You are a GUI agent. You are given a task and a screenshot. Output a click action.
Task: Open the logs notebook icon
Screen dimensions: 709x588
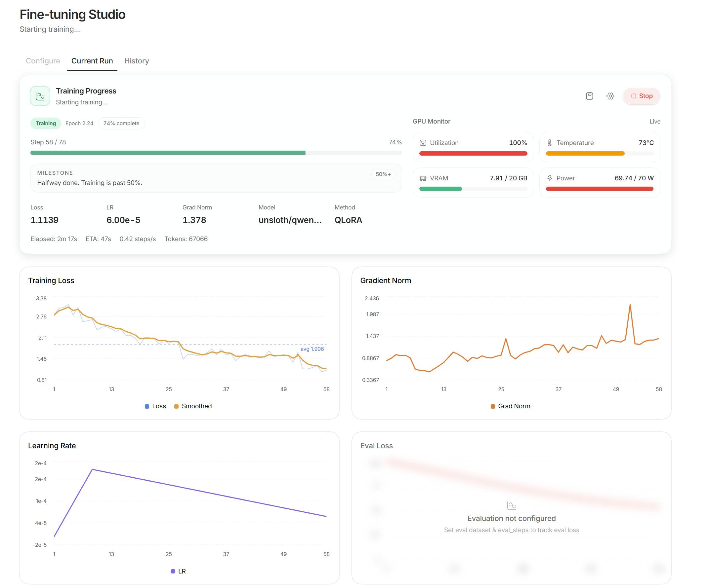589,96
